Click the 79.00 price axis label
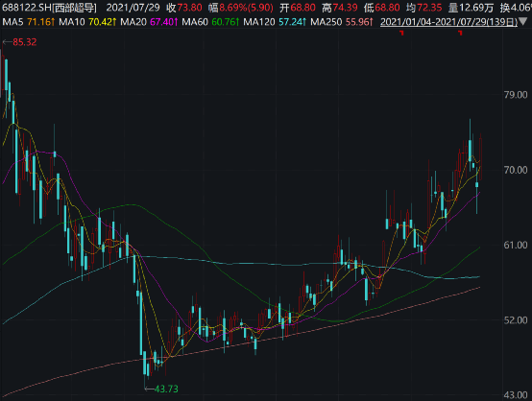The width and height of the screenshot is (532, 401). 516,95
